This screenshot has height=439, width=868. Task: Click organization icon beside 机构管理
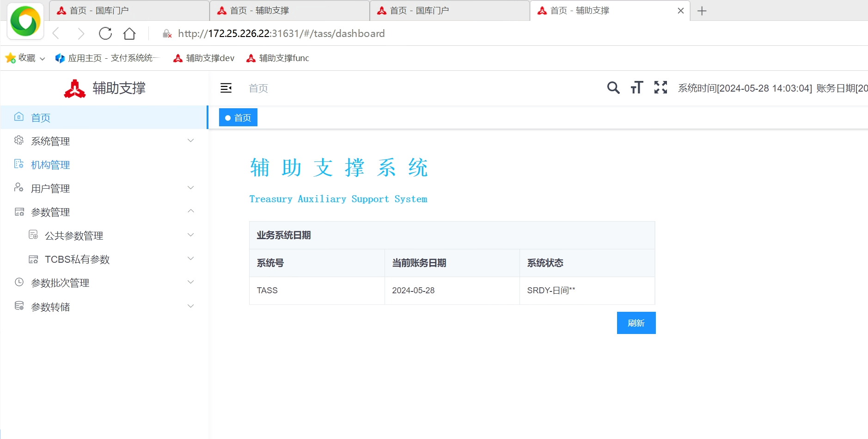[19, 164]
